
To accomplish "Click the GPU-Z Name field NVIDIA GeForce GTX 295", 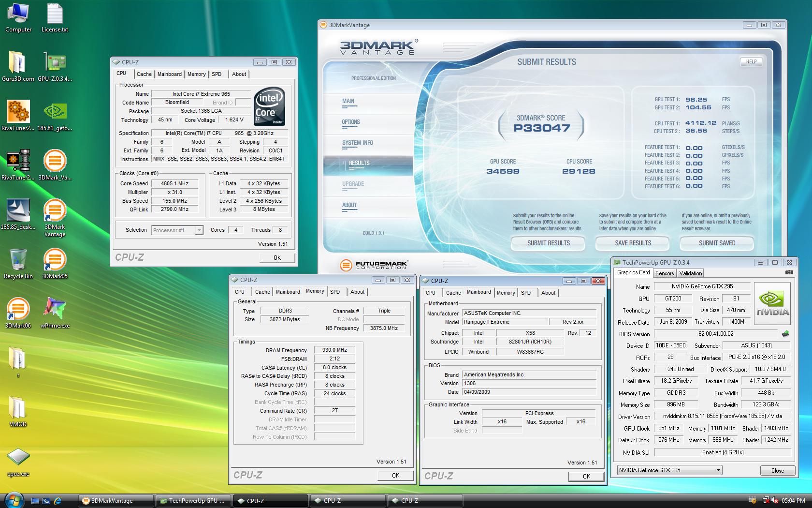I will (x=702, y=286).
